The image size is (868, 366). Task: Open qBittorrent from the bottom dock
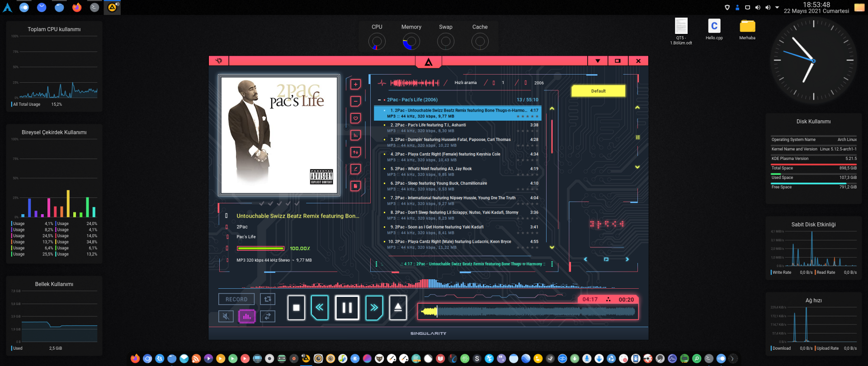tap(562, 359)
